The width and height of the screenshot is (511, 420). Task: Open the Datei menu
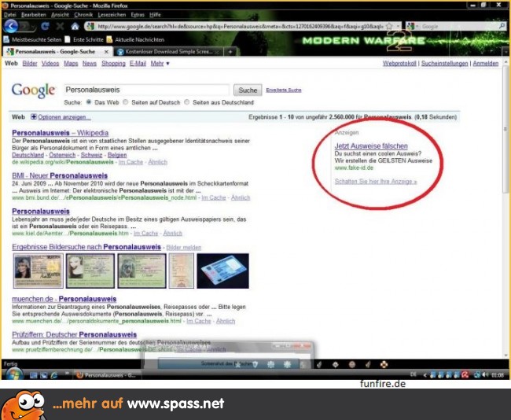pos(9,15)
